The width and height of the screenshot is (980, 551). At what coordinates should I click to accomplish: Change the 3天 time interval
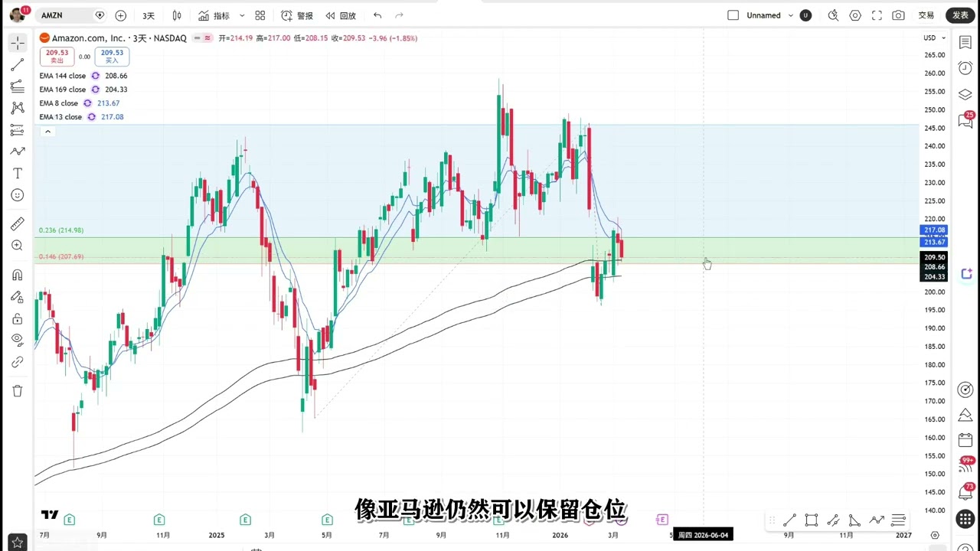click(x=149, y=15)
